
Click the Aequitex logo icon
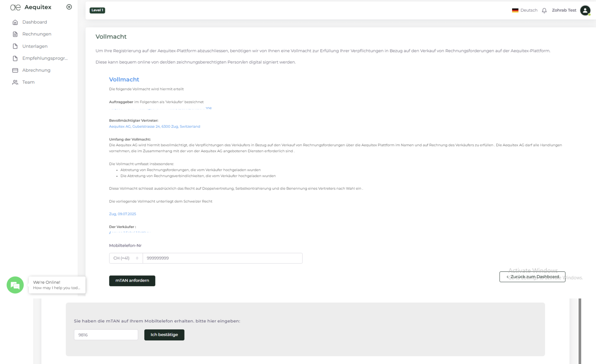(x=15, y=7)
